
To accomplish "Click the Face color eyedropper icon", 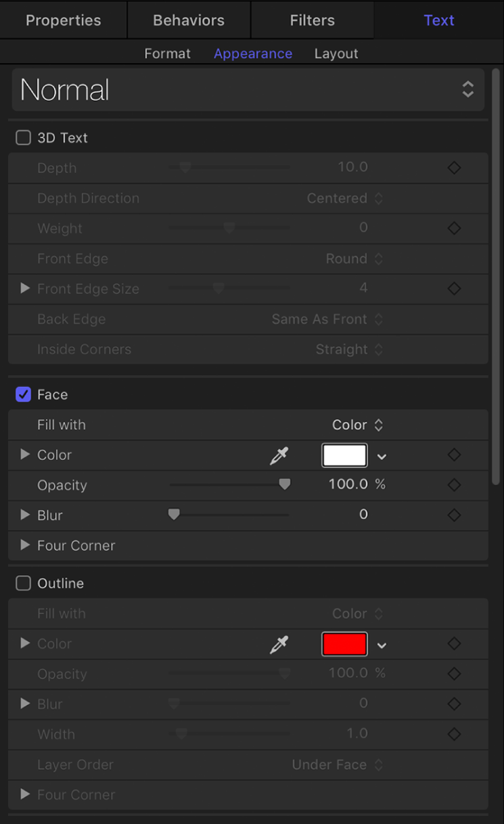I will coord(279,456).
